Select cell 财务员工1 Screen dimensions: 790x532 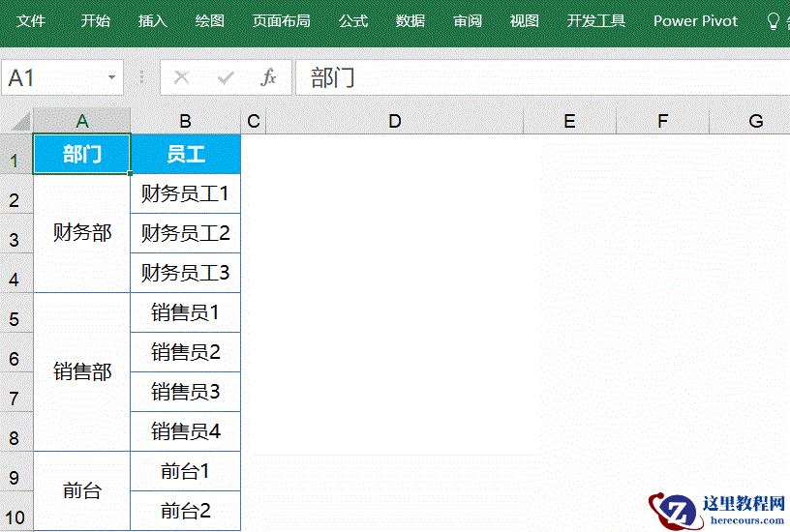point(186,193)
